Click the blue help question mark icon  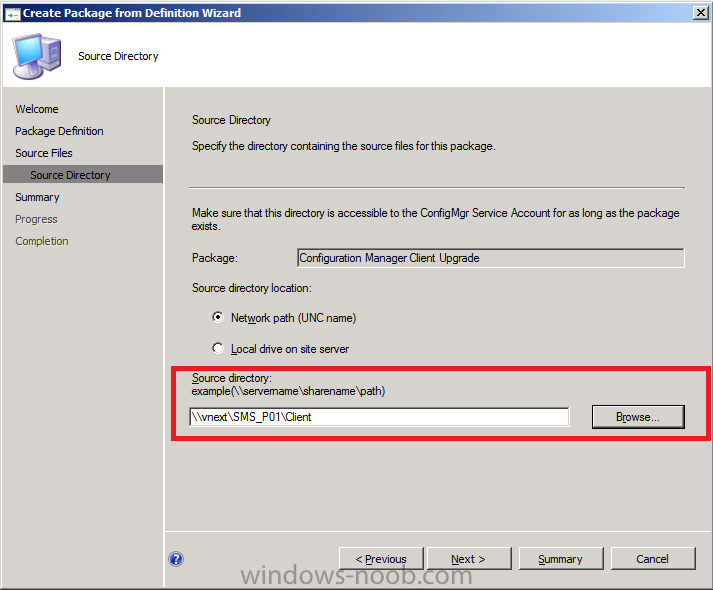176,559
